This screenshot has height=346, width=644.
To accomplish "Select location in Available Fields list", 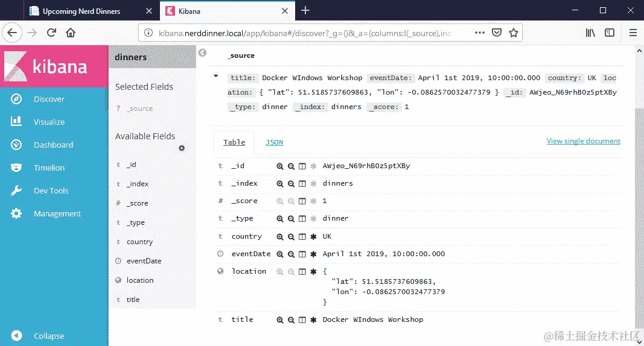I will (139, 280).
